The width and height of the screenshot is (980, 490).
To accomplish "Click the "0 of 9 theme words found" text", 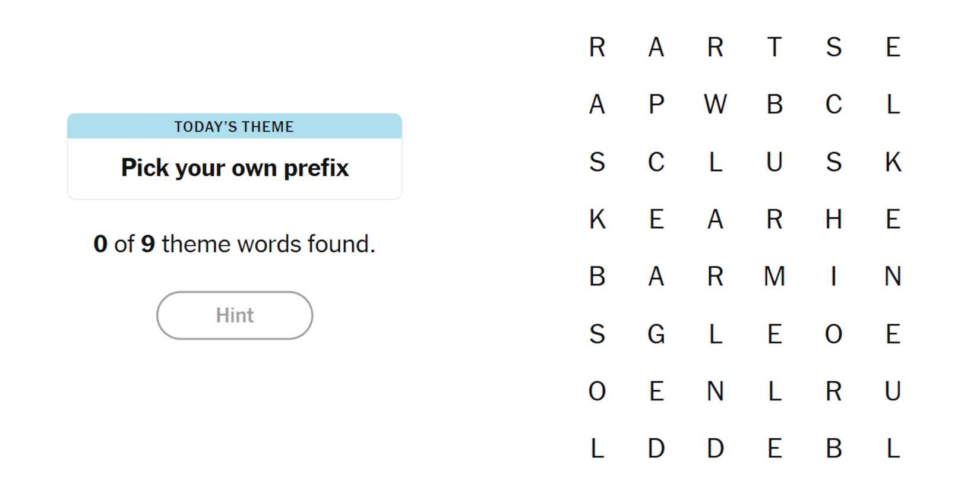I will [235, 244].
